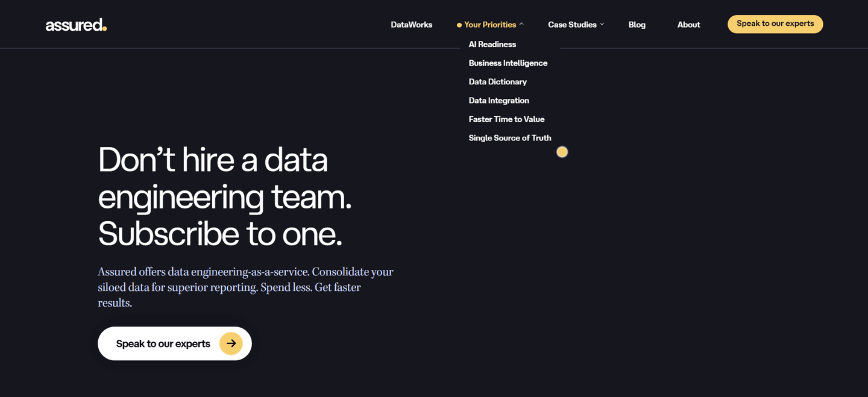Select Single Source of Truth
Viewport: 868px width, 397px height.
click(510, 137)
